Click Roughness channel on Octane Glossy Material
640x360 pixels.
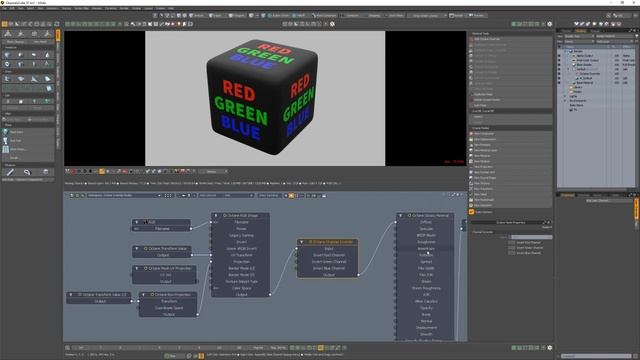[x=425, y=242]
